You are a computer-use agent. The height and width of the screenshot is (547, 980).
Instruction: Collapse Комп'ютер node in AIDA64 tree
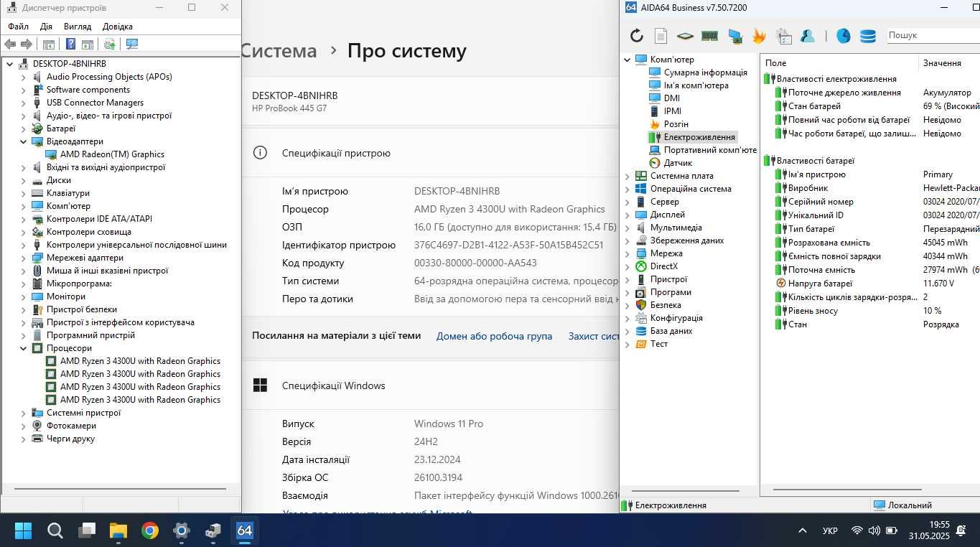click(x=627, y=60)
